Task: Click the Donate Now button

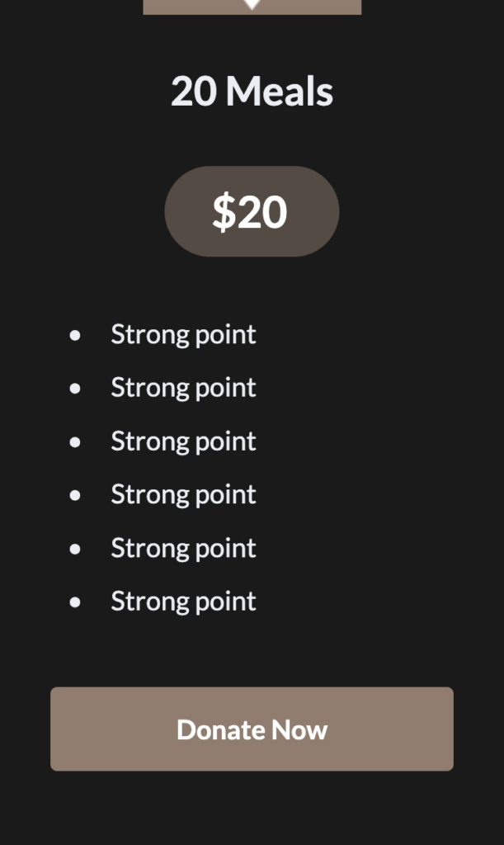Action: (x=252, y=729)
